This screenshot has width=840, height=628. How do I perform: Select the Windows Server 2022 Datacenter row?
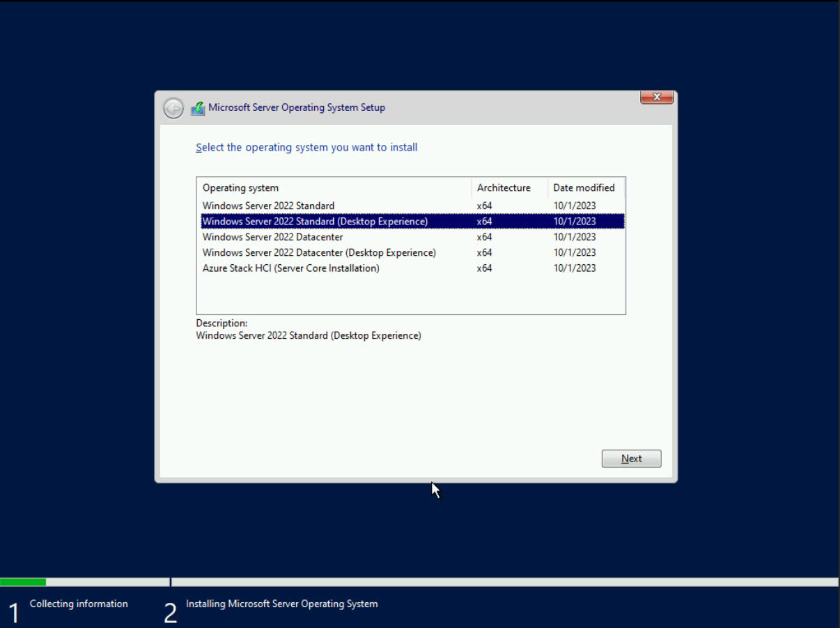[412, 237]
